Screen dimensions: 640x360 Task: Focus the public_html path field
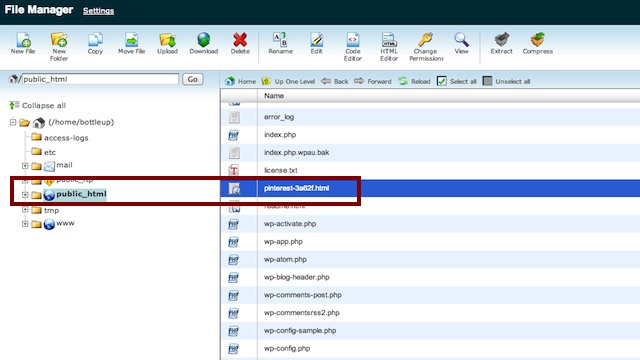pos(100,79)
